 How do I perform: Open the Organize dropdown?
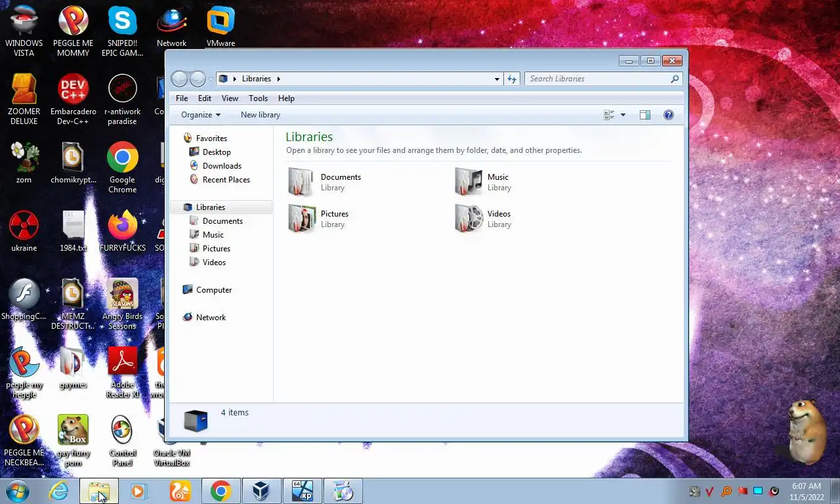(x=201, y=115)
